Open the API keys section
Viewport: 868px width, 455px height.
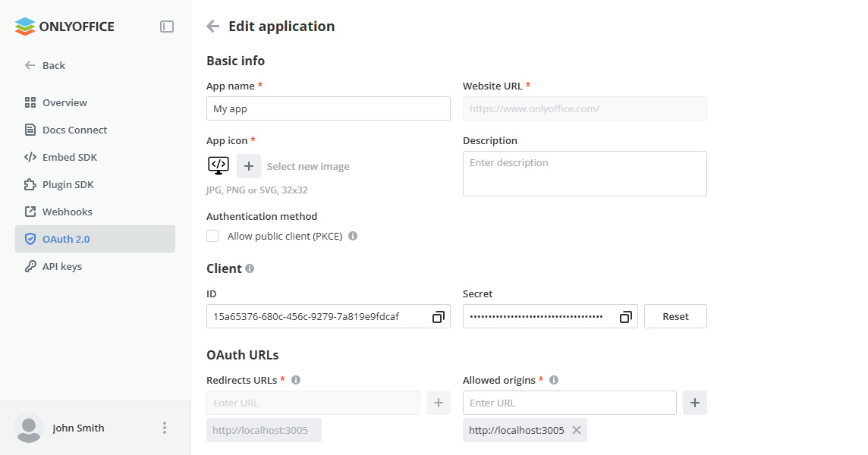pos(95,266)
